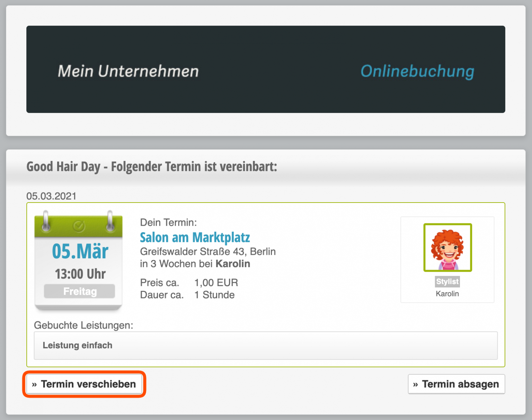Select the Leistung einfach service row

point(266,346)
